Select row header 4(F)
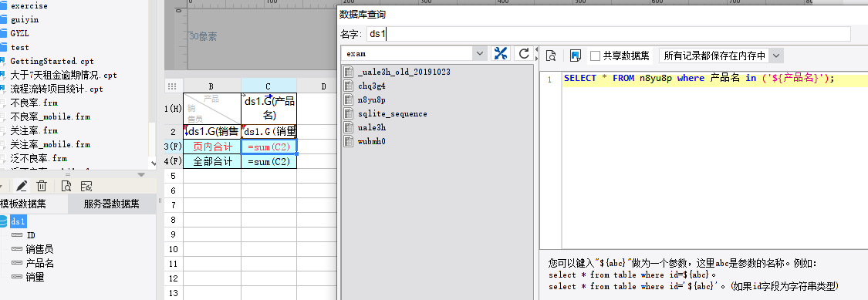The width and height of the screenshot is (868, 300). pyautogui.click(x=174, y=162)
